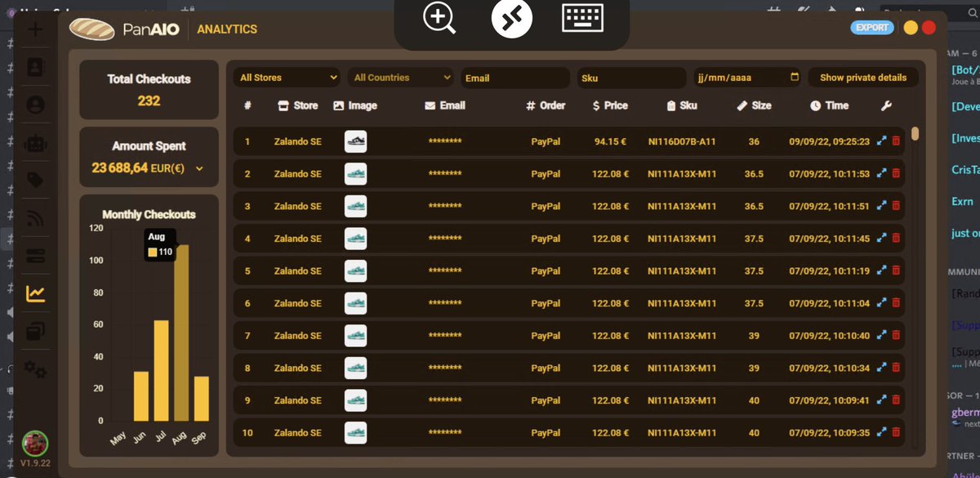This screenshot has width=980, height=478.
Task: Click the timestamp 07/09/22, 10:09:35
Action: [x=829, y=433]
